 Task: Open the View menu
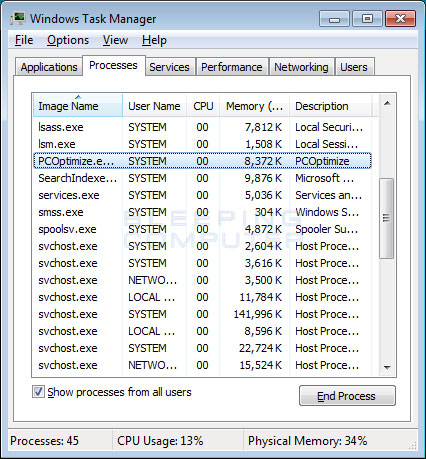tap(115, 40)
